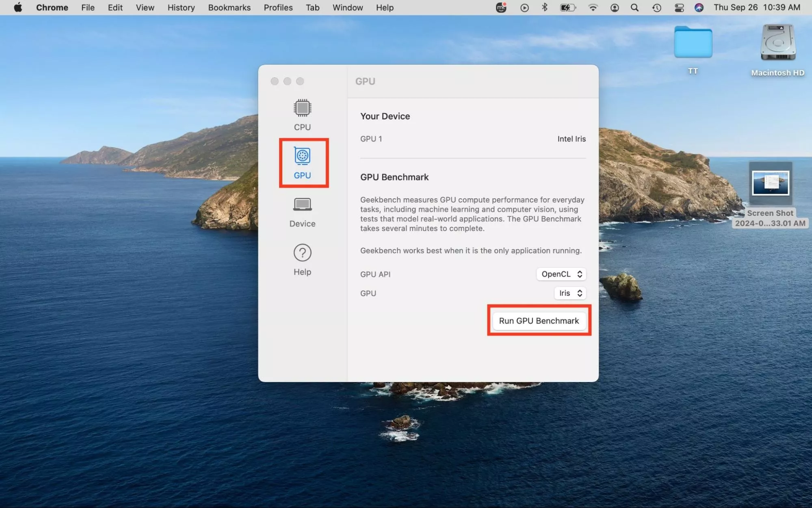Open the Wi-Fi status icon
The width and height of the screenshot is (812, 508).
[x=593, y=8]
